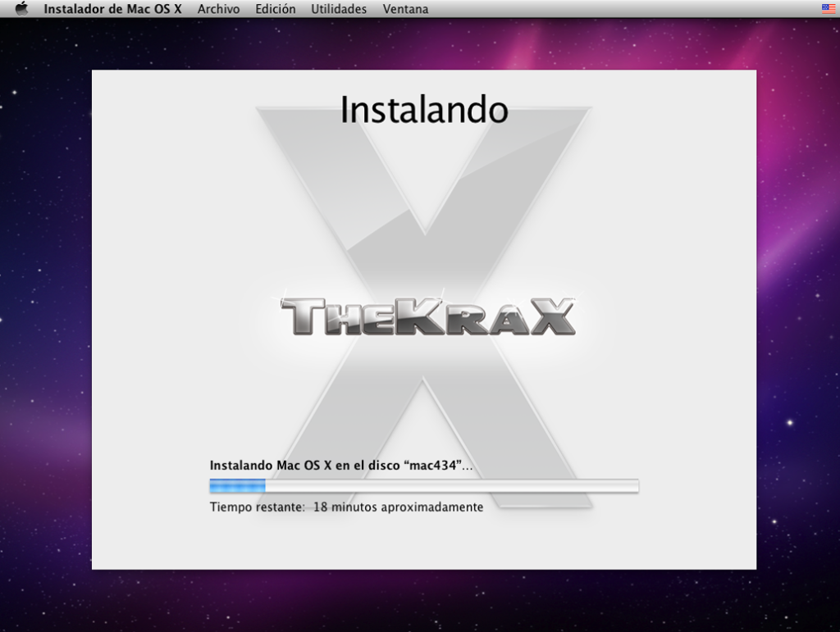
Task: Open the Ventana menu
Action: point(405,9)
